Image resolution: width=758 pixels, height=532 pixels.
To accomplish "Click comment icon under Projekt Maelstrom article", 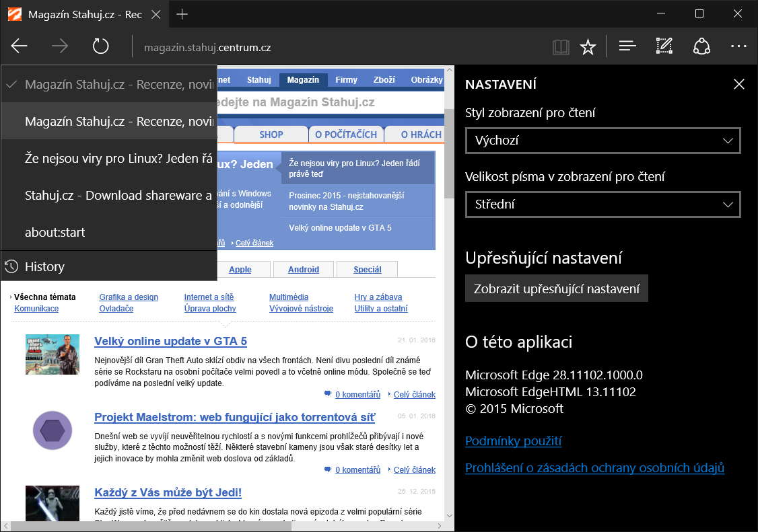I will 327,469.
